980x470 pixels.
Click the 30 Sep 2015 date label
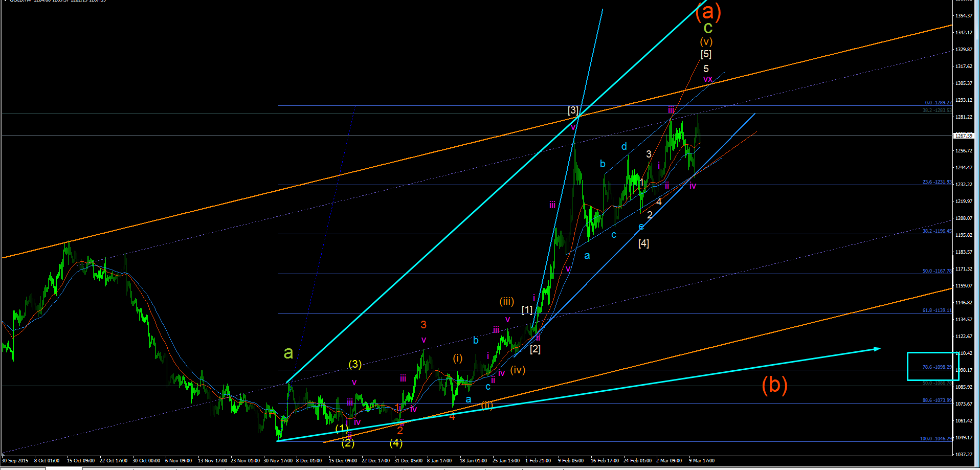click(x=15, y=461)
